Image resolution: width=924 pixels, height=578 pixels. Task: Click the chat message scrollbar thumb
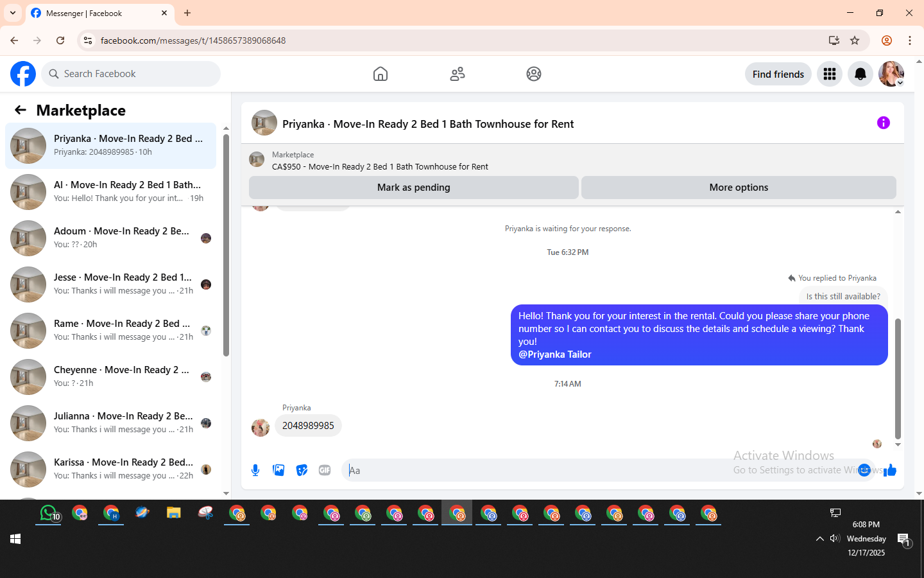pyautogui.click(x=898, y=379)
